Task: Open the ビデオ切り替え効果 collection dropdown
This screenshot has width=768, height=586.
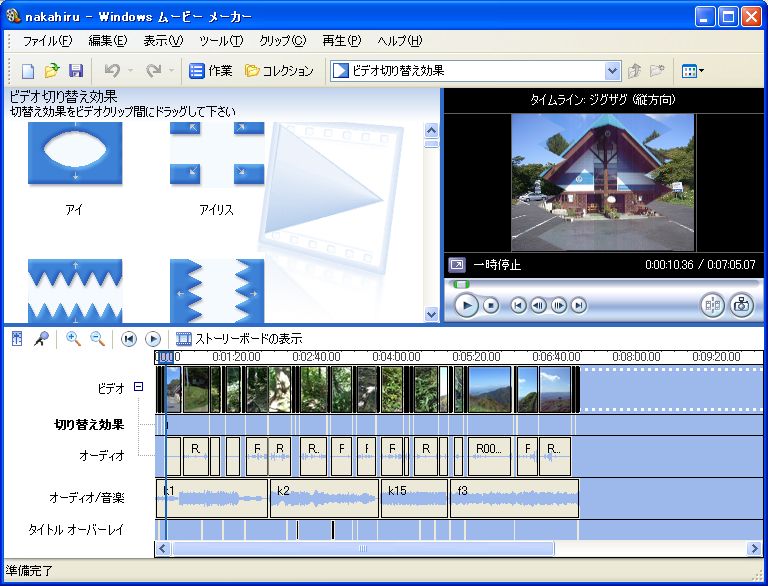Action: 613,71
